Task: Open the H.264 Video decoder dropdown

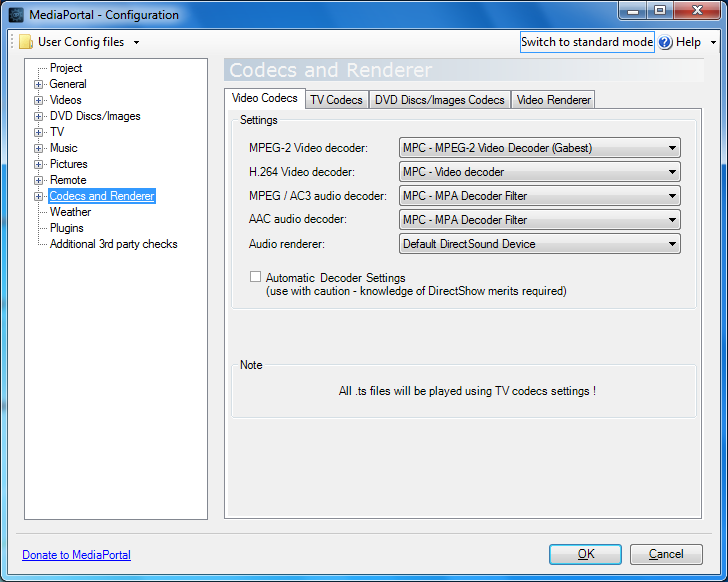Action: (x=539, y=172)
